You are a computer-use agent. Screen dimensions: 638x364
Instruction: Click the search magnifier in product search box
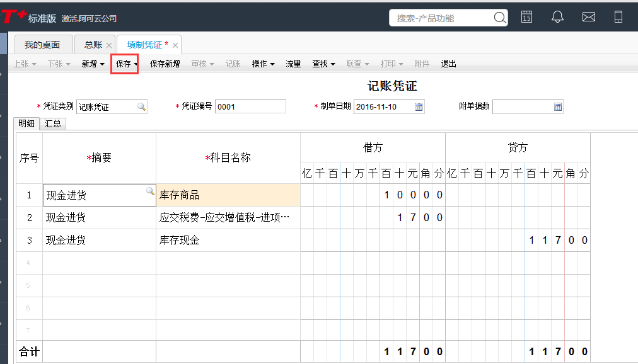click(499, 18)
